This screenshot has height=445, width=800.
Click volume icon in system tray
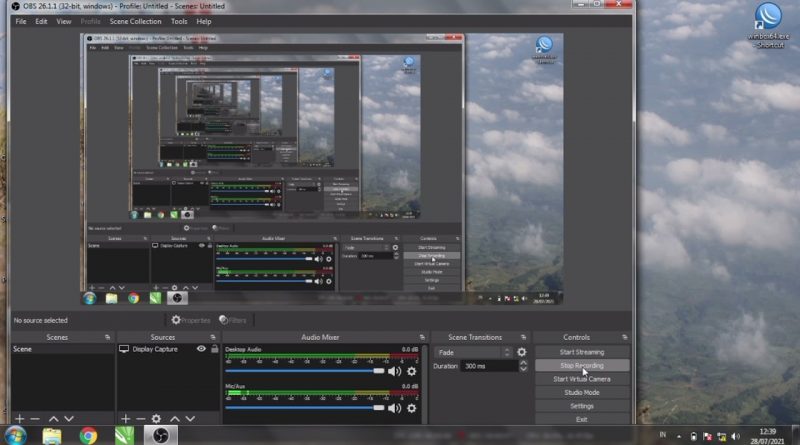point(735,436)
